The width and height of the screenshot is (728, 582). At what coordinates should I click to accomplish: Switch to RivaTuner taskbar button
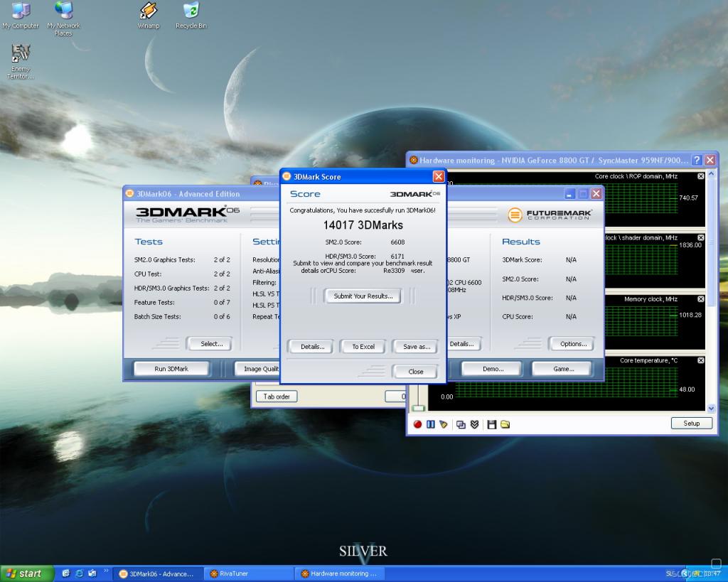tap(250, 574)
